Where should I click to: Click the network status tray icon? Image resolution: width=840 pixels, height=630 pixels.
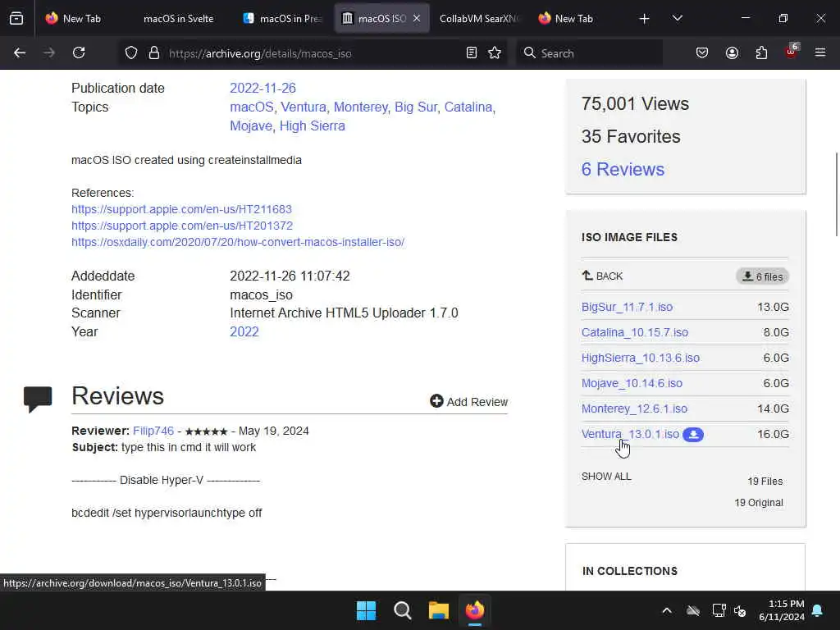point(719,610)
